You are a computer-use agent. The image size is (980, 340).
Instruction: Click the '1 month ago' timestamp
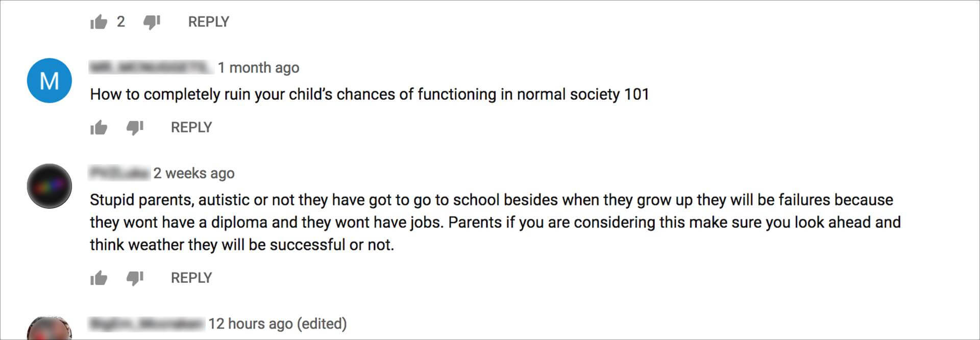(258, 68)
